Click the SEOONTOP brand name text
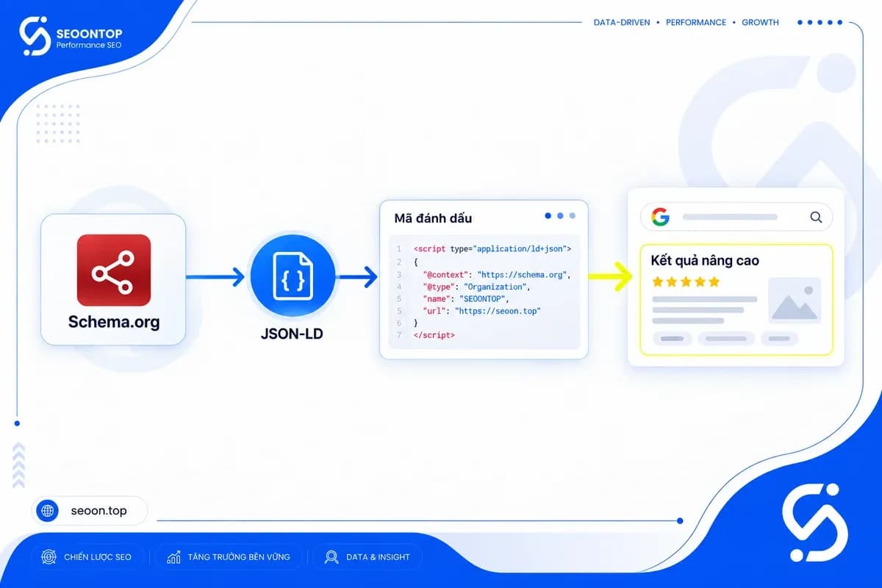 pyautogui.click(x=90, y=34)
